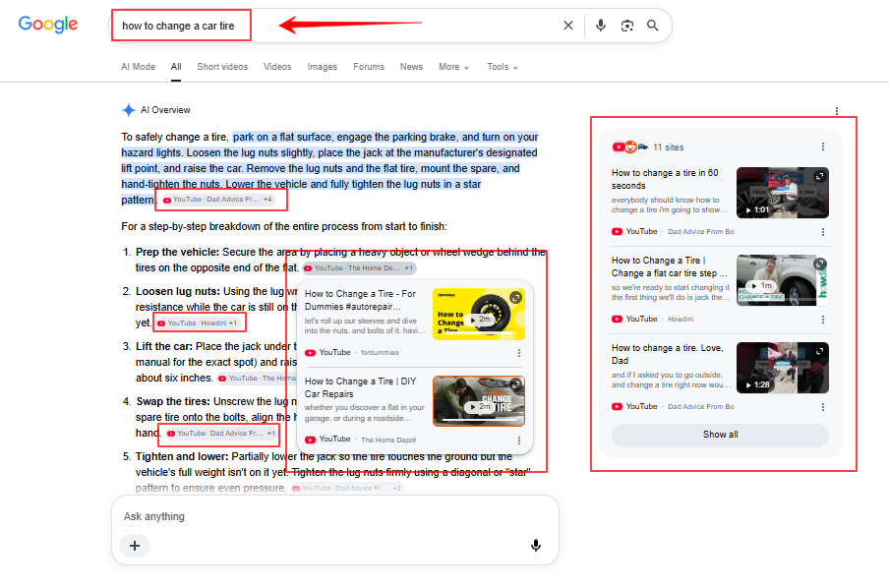
Task: Open the Images tab
Action: tap(322, 67)
